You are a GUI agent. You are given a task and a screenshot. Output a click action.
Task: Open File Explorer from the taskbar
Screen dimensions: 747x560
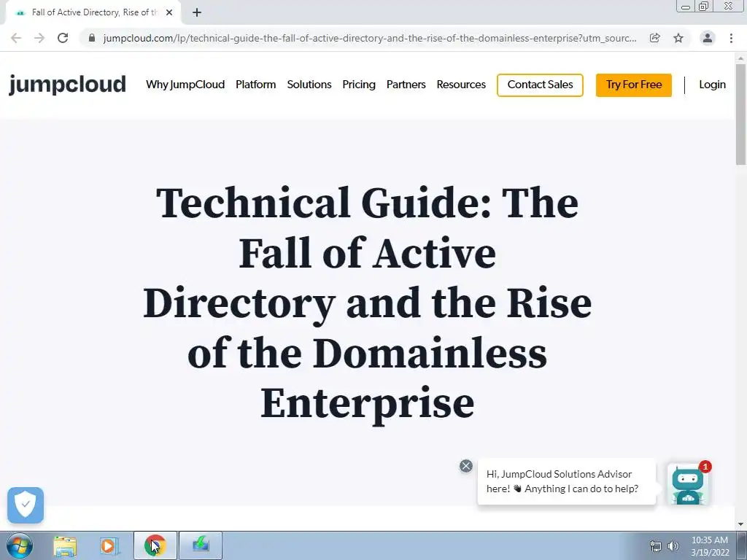(65, 545)
